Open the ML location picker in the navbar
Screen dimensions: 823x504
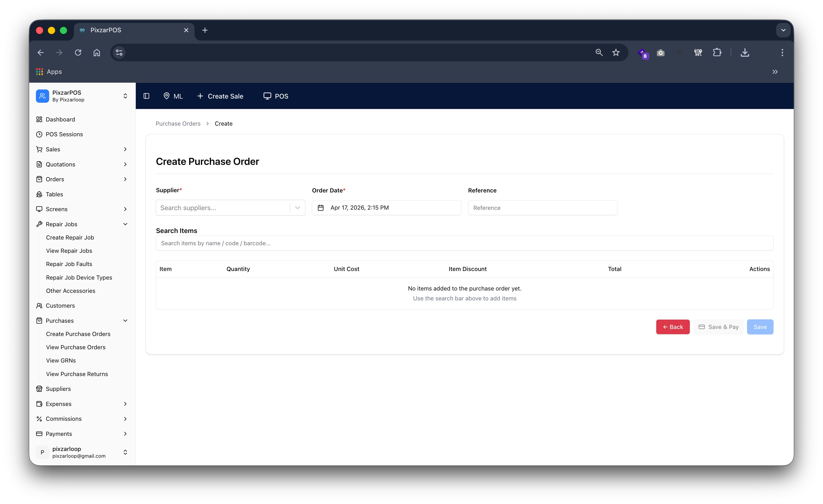(x=173, y=96)
